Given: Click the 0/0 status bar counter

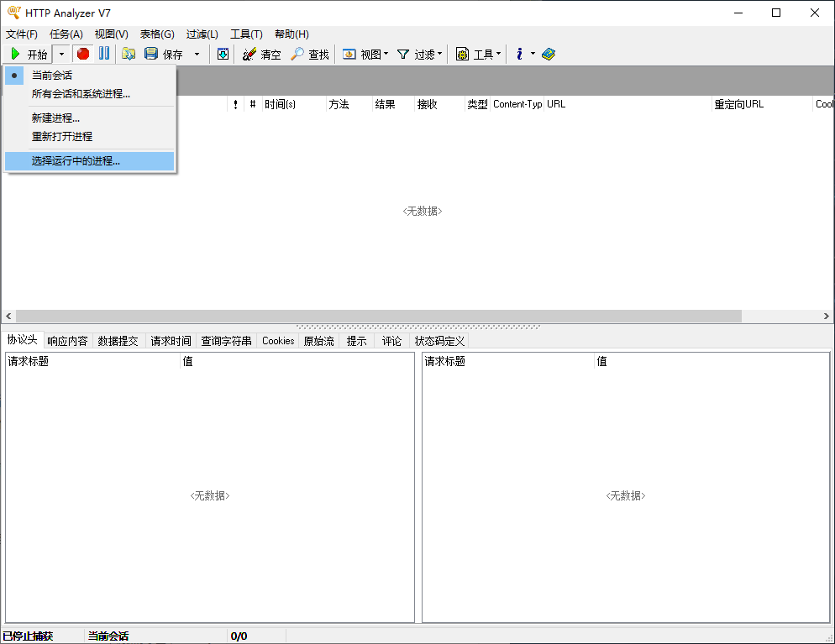Looking at the screenshot, I should (x=239, y=636).
